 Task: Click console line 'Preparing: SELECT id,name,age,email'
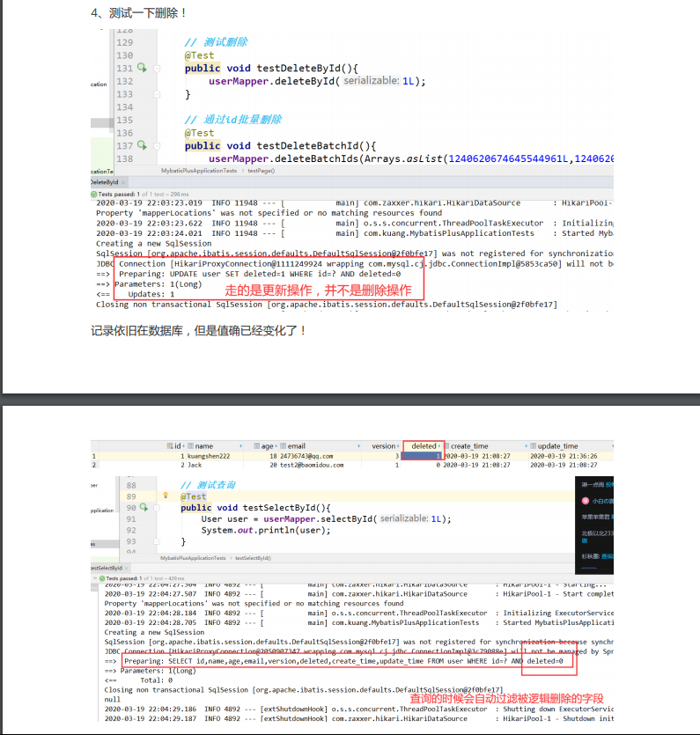point(343,661)
